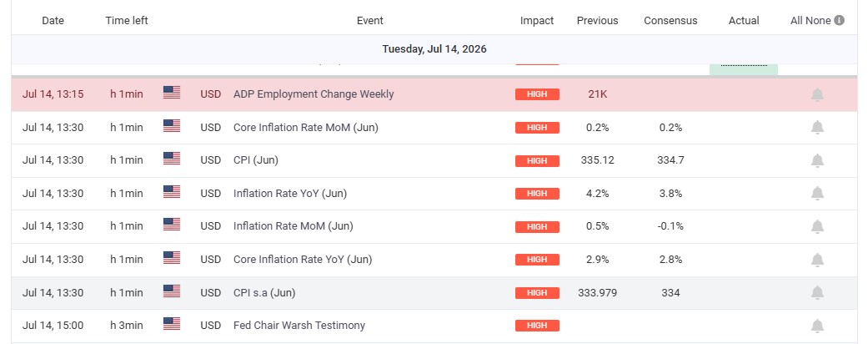Open ADP Employment Change Weekly event
This screenshot has height=344, width=868.
[x=314, y=94]
